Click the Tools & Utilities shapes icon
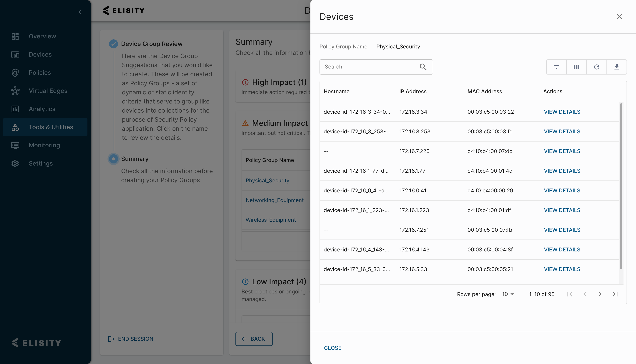 point(15,127)
